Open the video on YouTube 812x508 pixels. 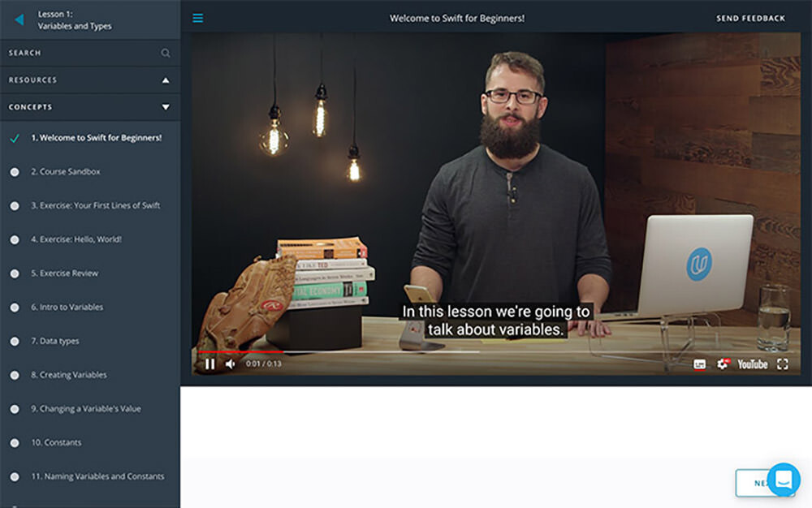click(752, 364)
